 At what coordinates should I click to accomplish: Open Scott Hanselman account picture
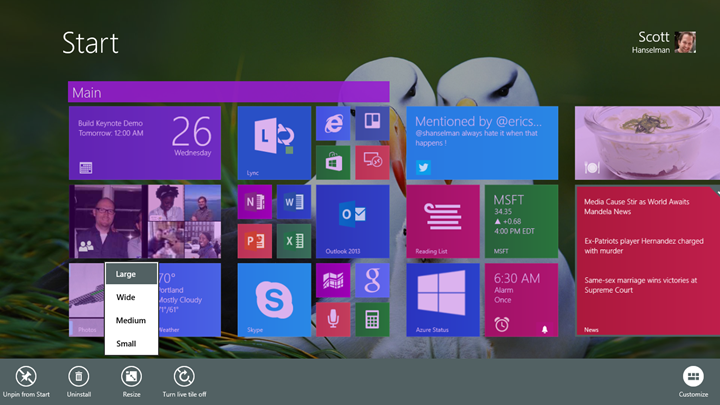tap(685, 42)
